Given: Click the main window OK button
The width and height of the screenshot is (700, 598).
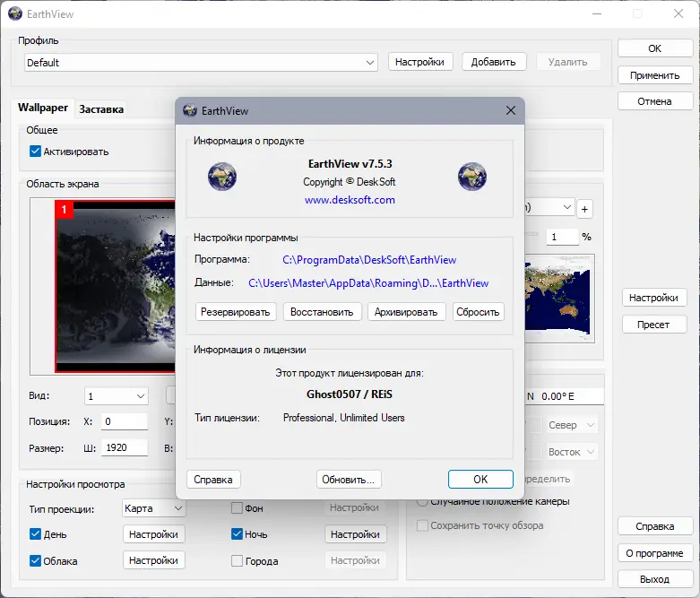Looking at the screenshot, I should tap(654, 48).
